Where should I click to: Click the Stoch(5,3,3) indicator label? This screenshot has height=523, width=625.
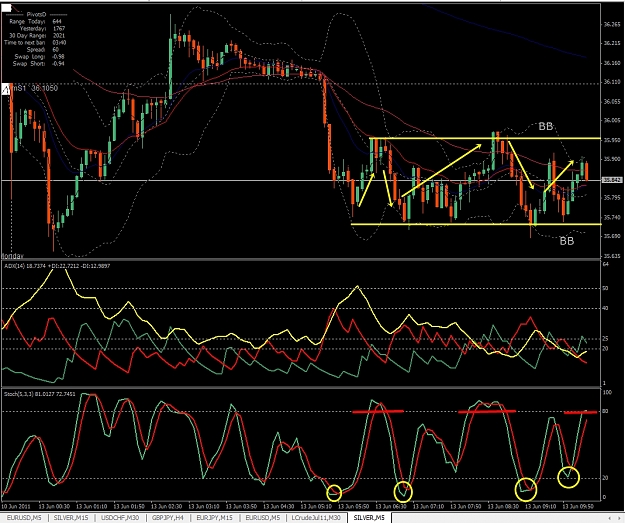(x=40, y=394)
